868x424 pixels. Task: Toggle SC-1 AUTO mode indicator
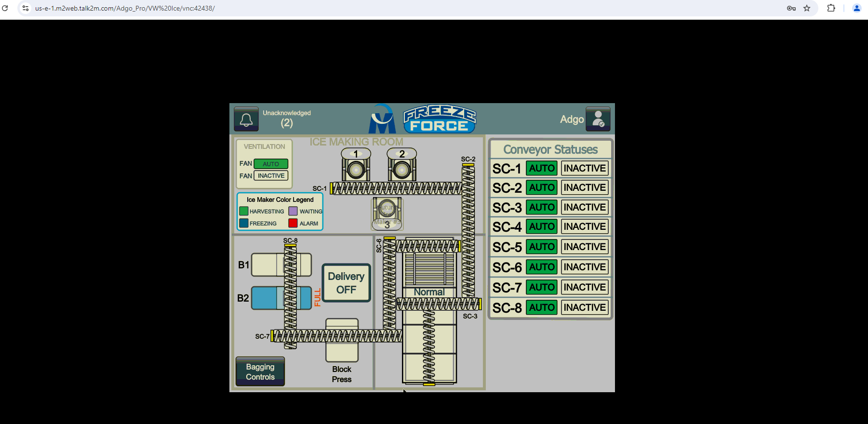tap(542, 168)
